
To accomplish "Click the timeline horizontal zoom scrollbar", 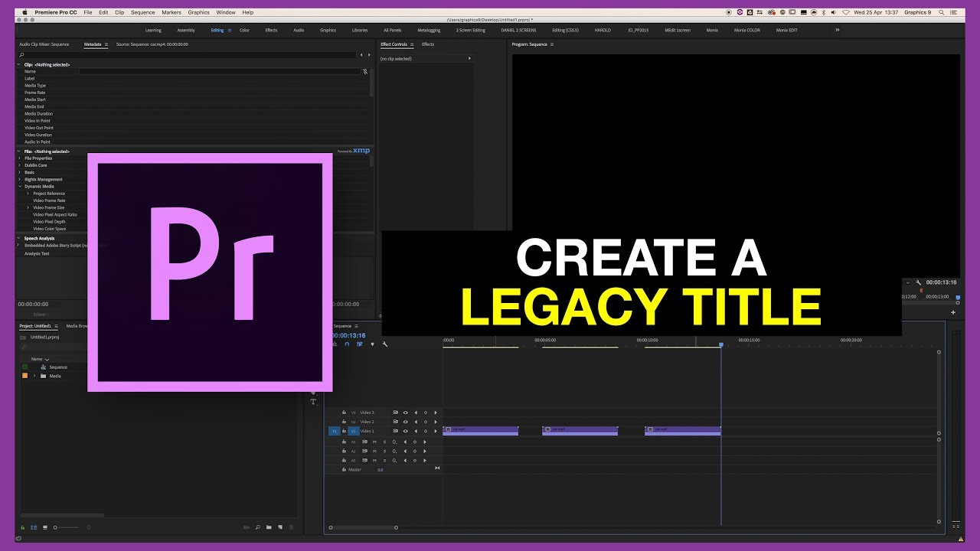I will click(x=363, y=527).
